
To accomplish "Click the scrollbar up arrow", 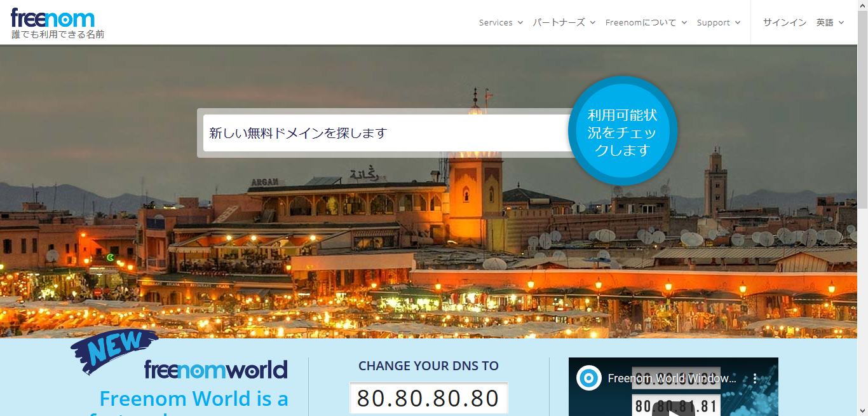I will (862, 5).
